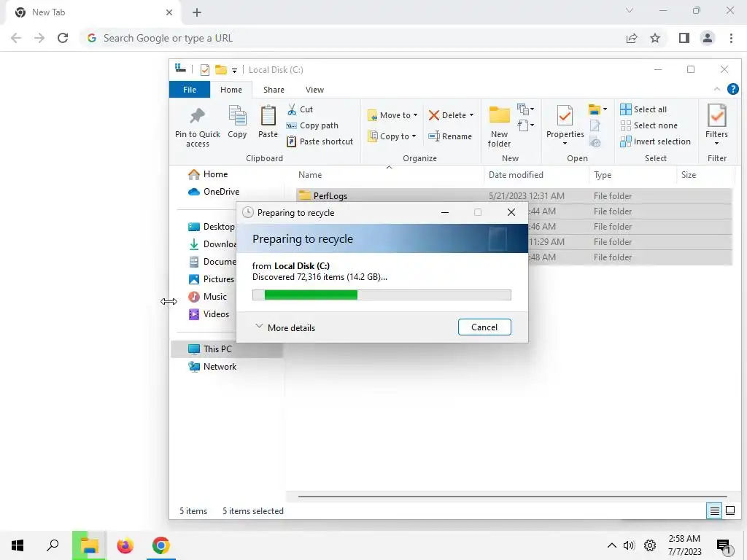Expand Easy access dropdown
This screenshot has height=560, width=747.
point(525,125)
